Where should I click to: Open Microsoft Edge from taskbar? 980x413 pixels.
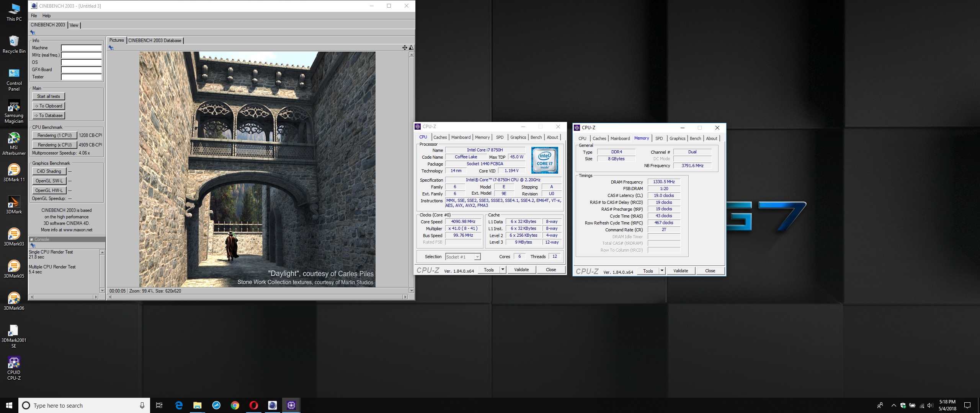click(x=178, y=405)
